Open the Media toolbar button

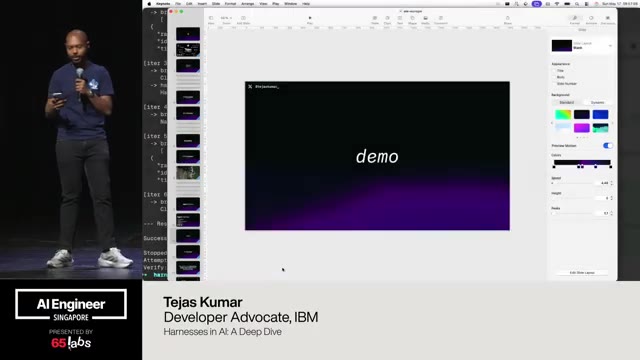click(x=425, y=20)
